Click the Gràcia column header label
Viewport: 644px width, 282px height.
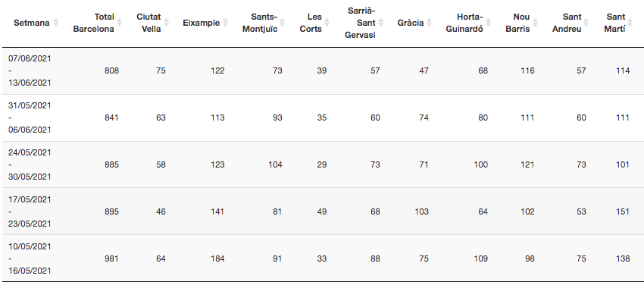click(x=411, y=23)
